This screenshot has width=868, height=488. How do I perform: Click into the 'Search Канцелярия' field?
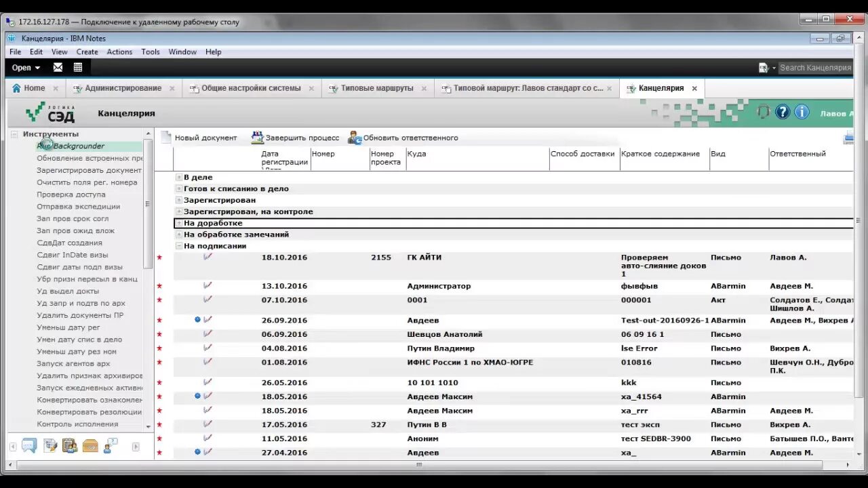pyautogui.click(x=814, y=68)
